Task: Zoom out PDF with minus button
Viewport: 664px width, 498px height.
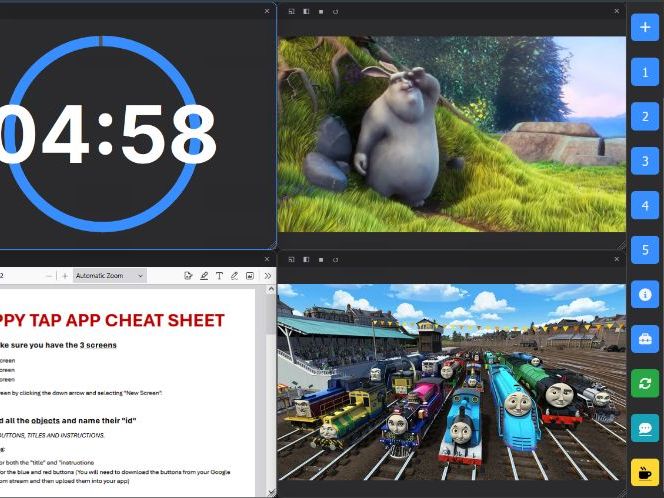Action: [x=48, y=275]
